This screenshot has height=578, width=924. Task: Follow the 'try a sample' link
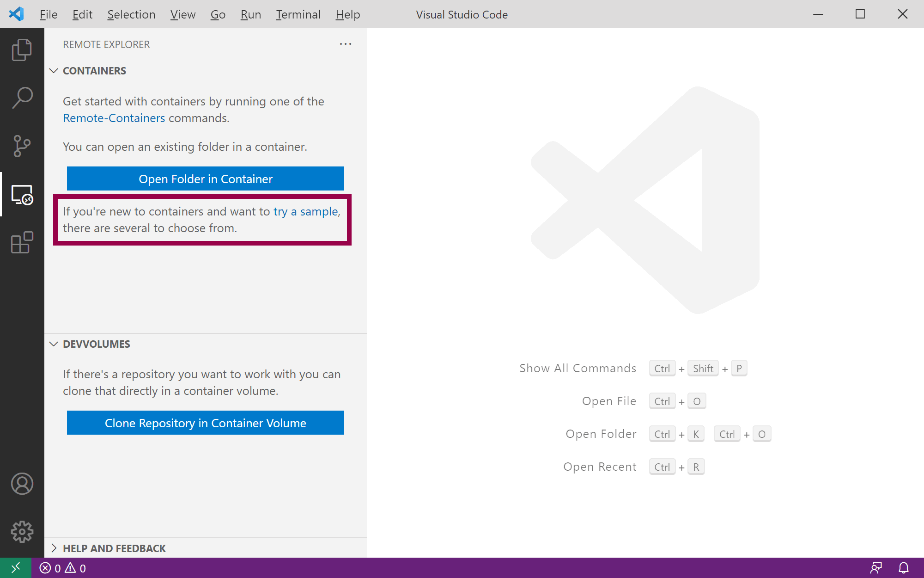tap(305, 211)
